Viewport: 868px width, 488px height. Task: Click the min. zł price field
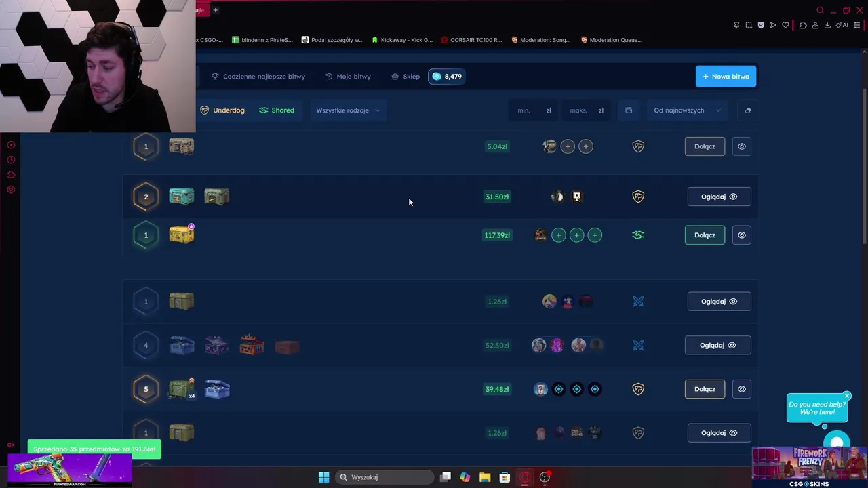tap(533, 110)
